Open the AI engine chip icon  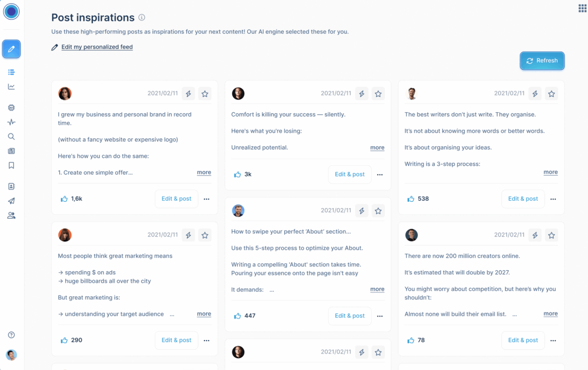point(11,108)
